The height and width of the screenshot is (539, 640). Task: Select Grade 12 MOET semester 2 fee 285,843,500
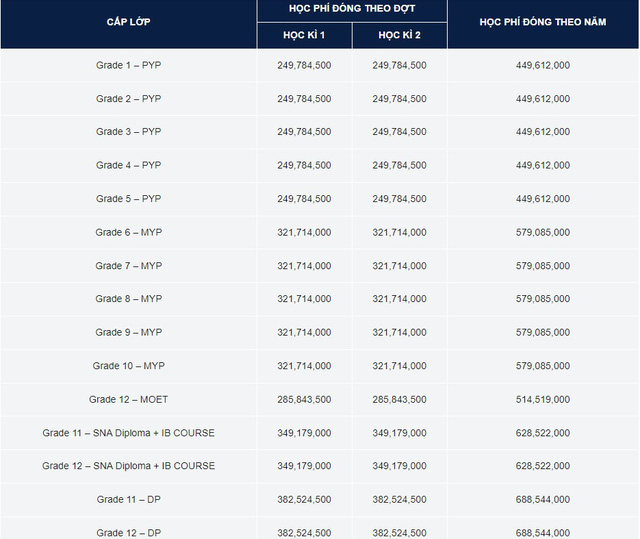point(399,400)
